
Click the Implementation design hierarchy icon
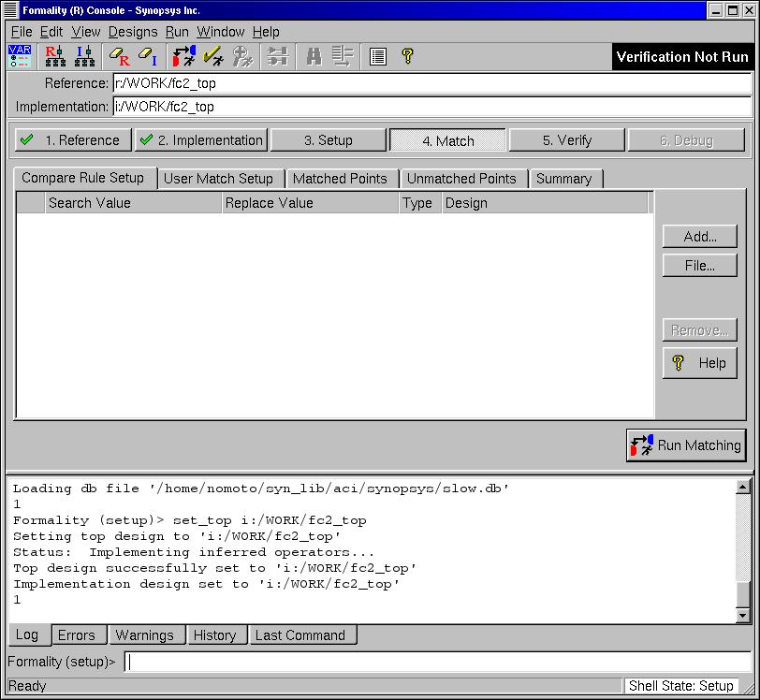click(85, 56)
